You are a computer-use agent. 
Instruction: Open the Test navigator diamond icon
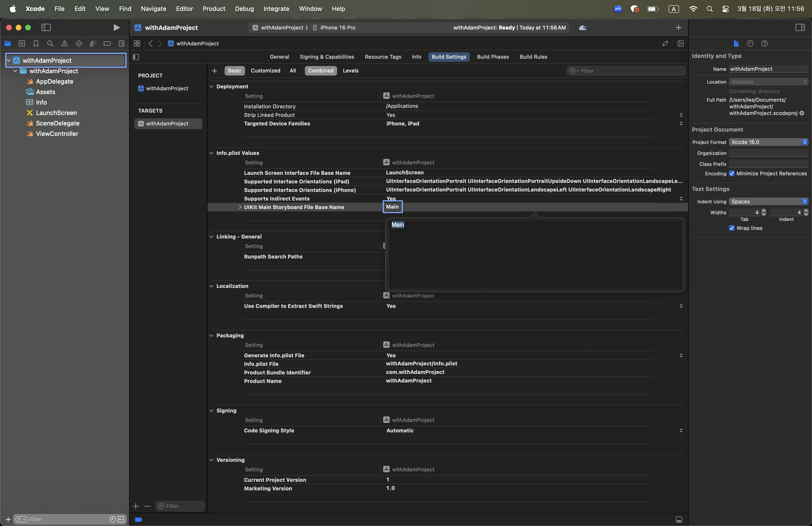tap(79, 43)
